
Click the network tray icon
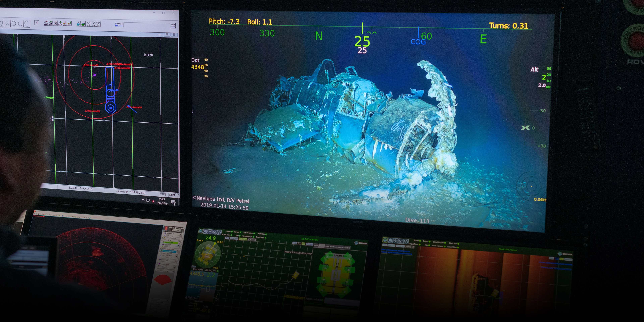(148, 200)
